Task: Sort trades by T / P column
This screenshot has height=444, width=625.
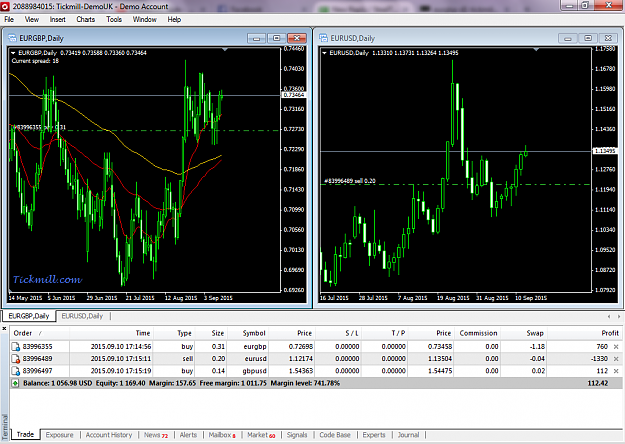Action: point(384,333)
